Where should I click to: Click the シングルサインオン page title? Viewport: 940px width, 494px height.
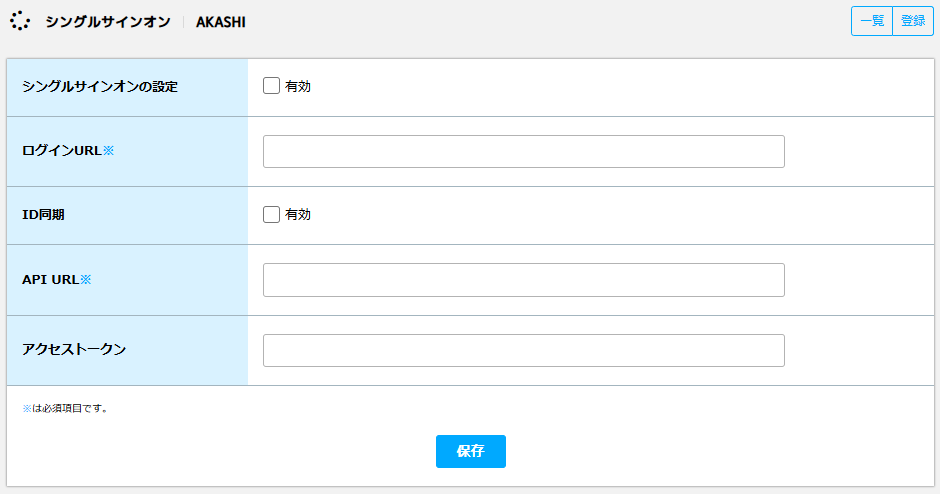108,22
